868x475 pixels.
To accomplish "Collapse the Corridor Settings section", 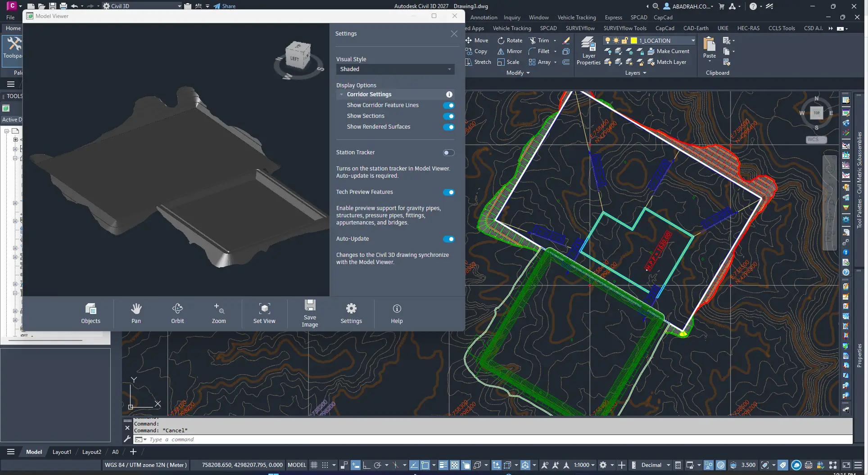I will pos(342,94).
